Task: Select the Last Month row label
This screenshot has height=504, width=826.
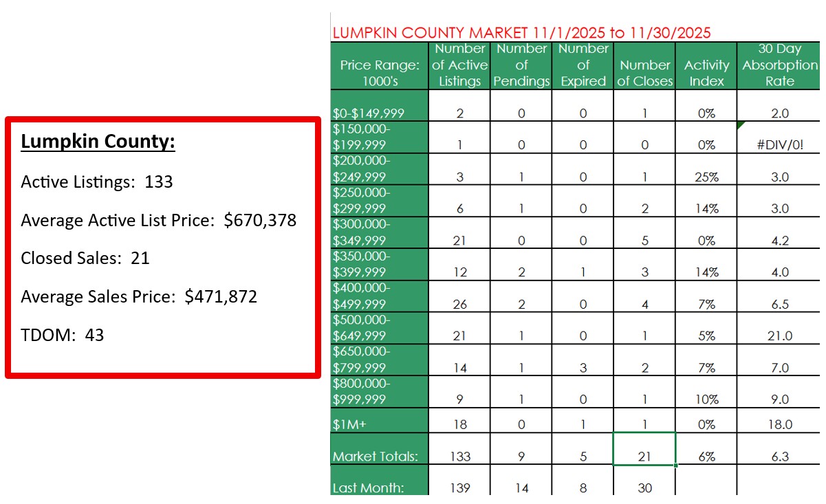Action: 368,487
